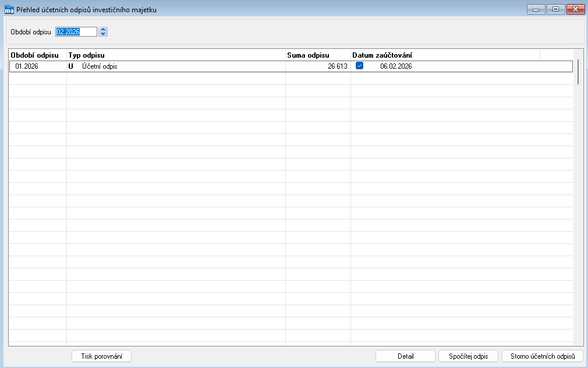This screenshot has width=588, height=368.
Task: Sort by Období odpisu column header
Action: (x=38, y=55)
